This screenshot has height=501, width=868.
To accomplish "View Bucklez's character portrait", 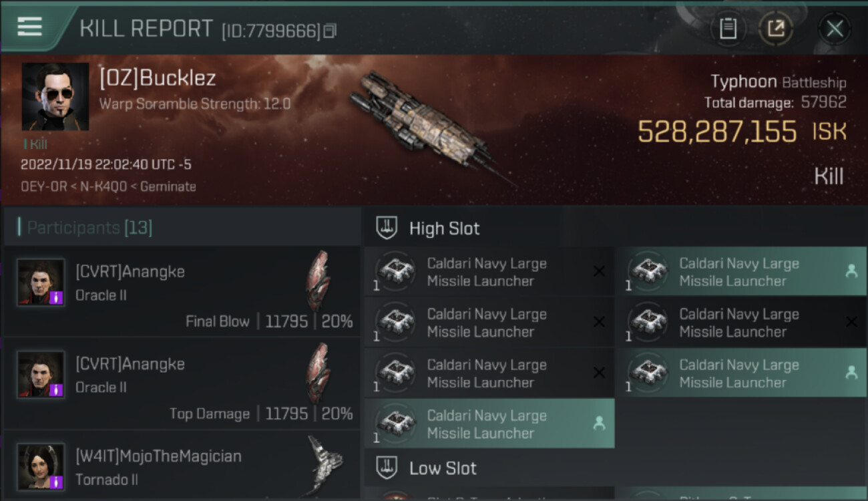I will 55,97.
